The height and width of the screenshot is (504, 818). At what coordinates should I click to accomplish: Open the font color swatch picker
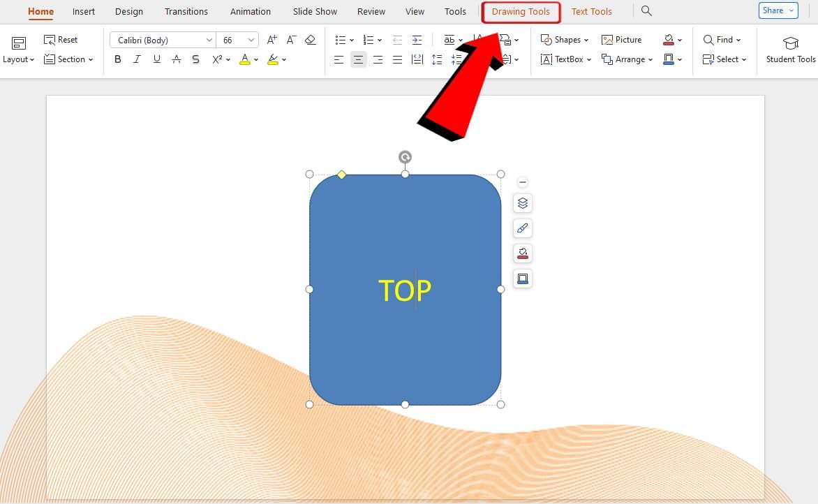(x=244, y=59)
